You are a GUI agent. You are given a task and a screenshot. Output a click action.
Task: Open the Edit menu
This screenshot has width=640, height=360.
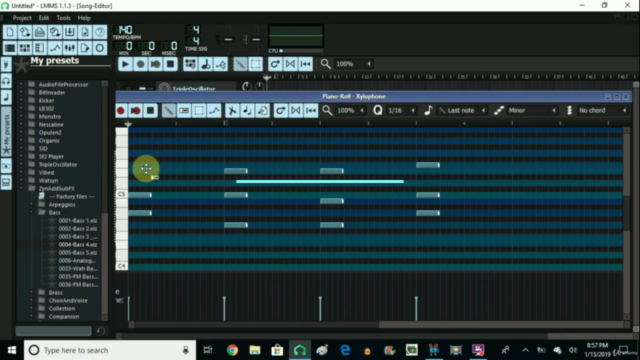click(x=44, y=18)
